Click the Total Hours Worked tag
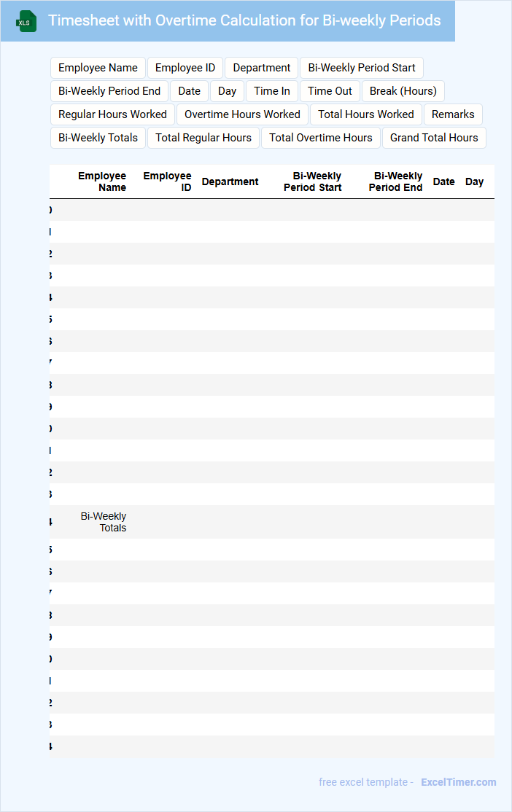Screen dimensions: 512x812 [366, 114]
